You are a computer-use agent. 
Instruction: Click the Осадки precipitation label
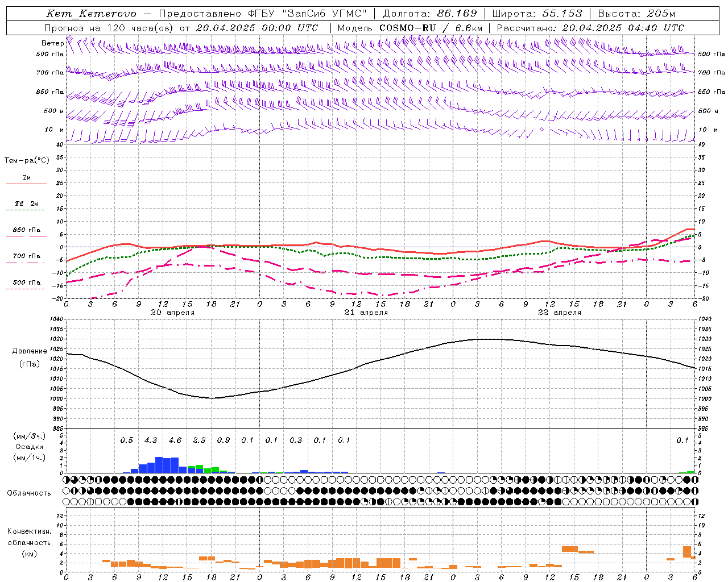coord(30,447)
